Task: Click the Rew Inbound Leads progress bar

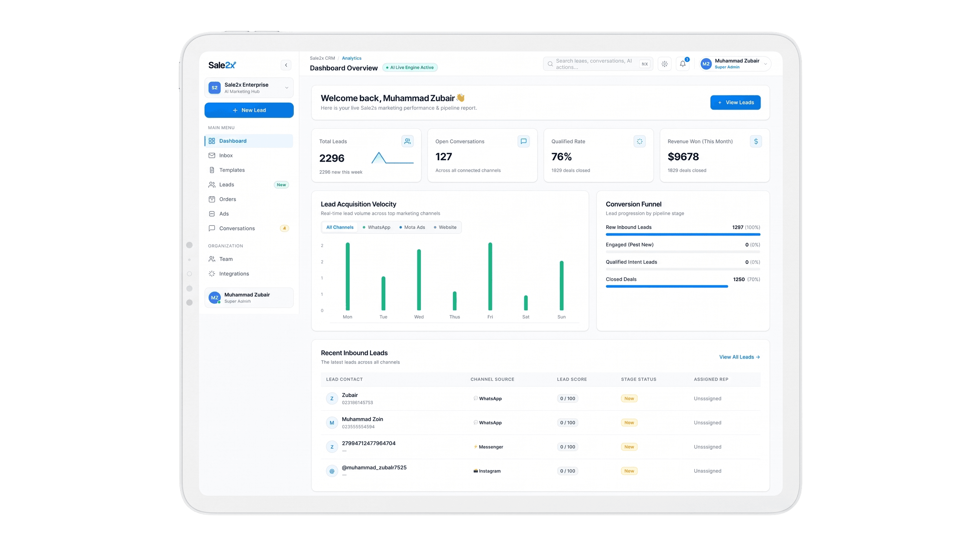Action: [x=683, y=234]
